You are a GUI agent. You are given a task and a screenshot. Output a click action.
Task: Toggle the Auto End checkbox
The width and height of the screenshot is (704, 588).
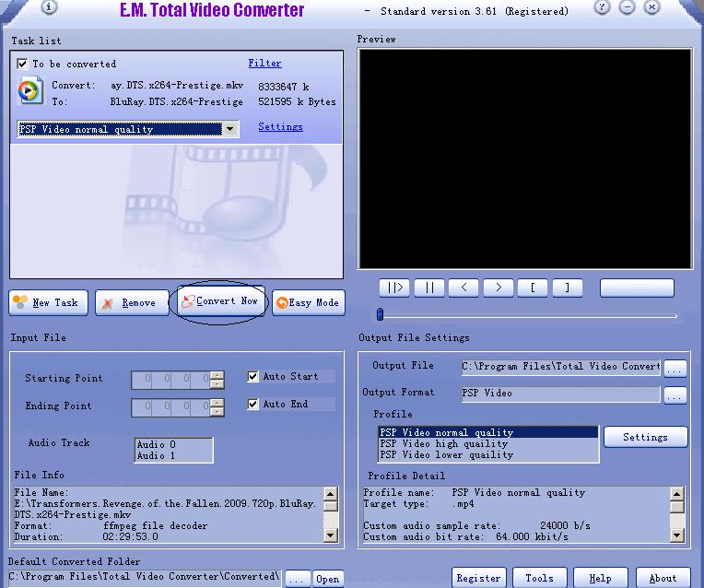tap(253, 405)
